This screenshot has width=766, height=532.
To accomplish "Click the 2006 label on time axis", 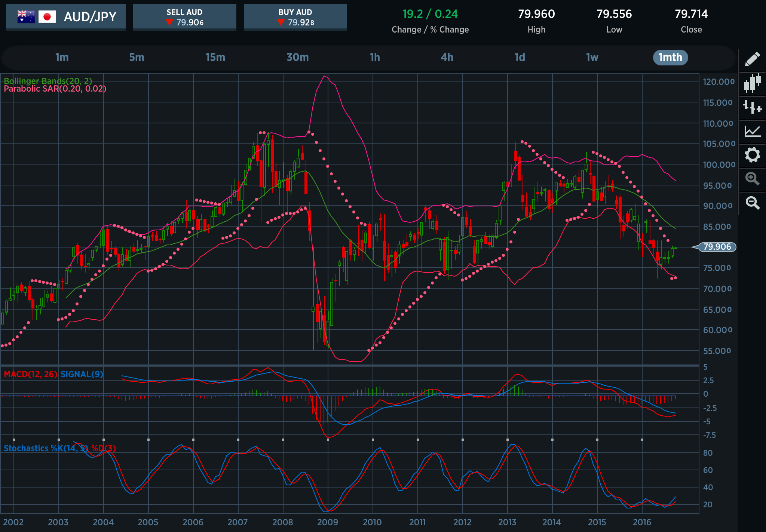I will click(193, 522).
